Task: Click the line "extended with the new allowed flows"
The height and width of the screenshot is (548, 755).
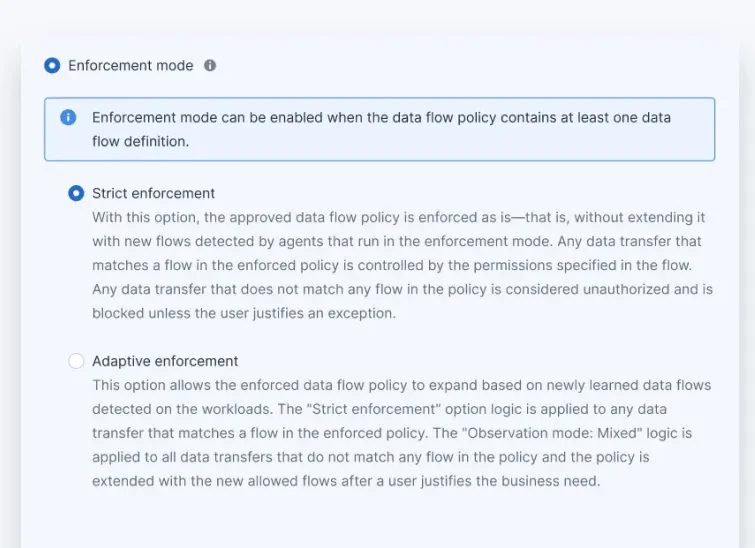Action: 346,481
